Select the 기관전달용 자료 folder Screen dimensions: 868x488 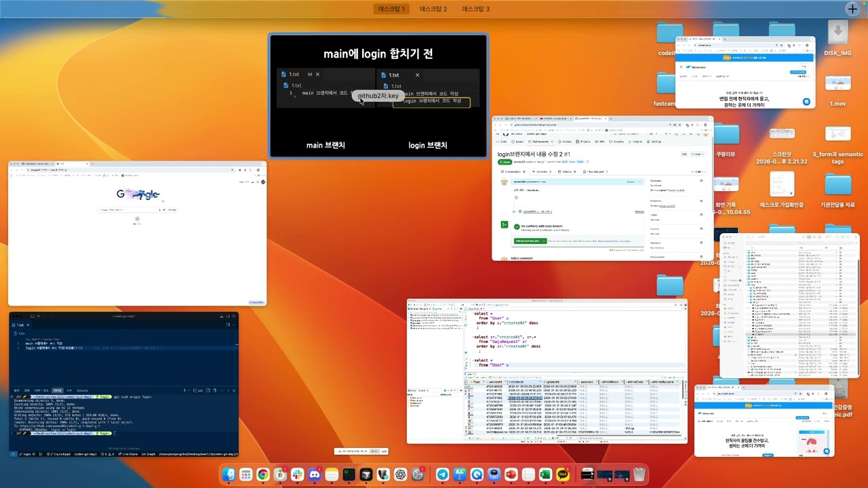click(838, 190)
